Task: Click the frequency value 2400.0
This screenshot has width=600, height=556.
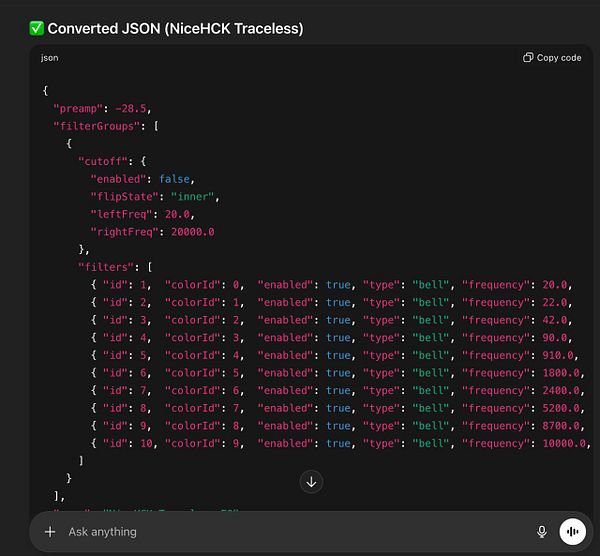Action: click(x=561, y=390)
